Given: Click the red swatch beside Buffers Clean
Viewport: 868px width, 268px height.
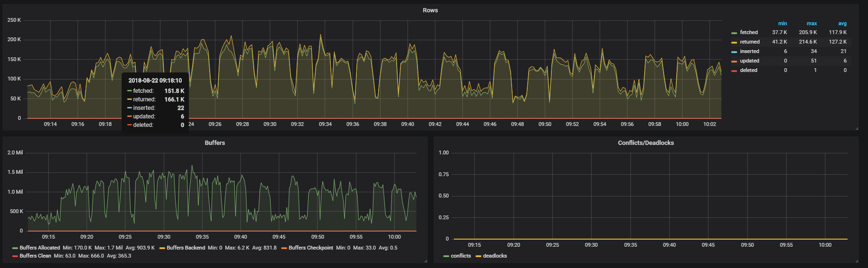Looking at the screenshot, I should (x=15, y=256).
